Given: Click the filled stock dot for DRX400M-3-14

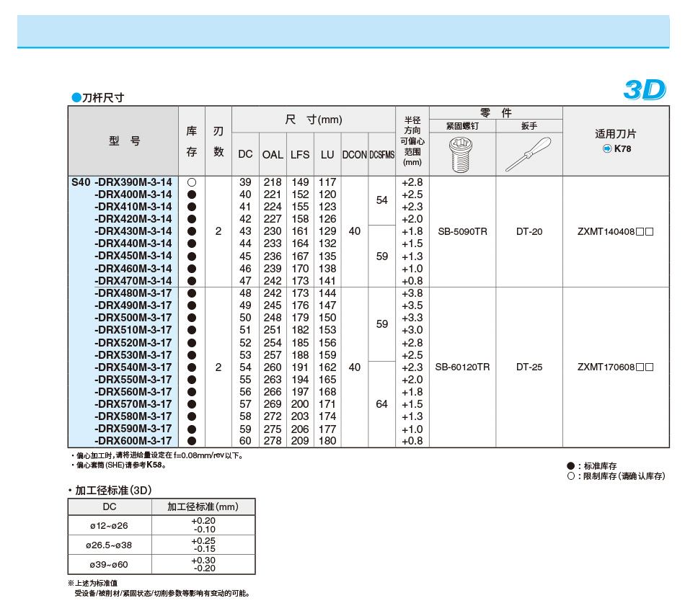Looking at the screenshot, I should pyautogui.click(x=191, y=195).
